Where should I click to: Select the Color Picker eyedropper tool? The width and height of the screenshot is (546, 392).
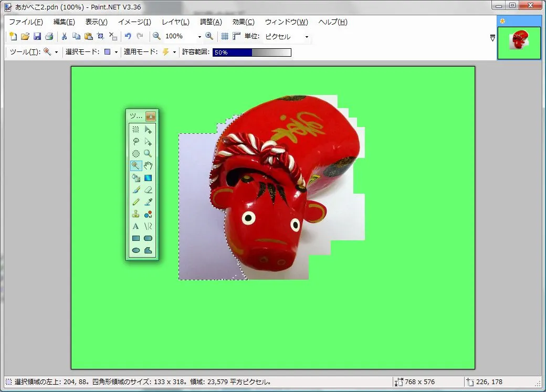(148, 202)
